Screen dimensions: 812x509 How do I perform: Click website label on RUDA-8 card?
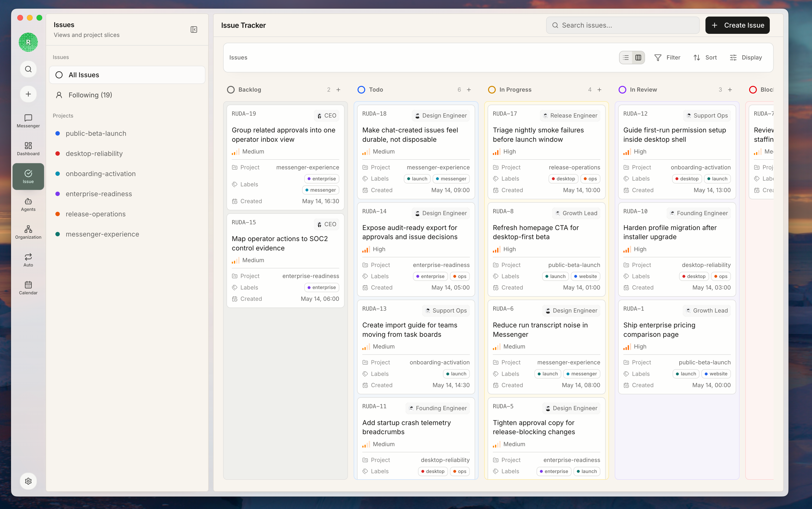click(x=585, y=276)
